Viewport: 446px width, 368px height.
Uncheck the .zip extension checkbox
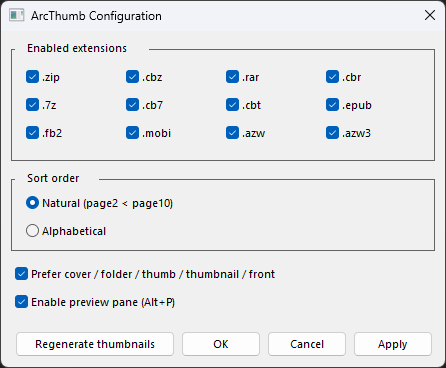tap(32, 77)
